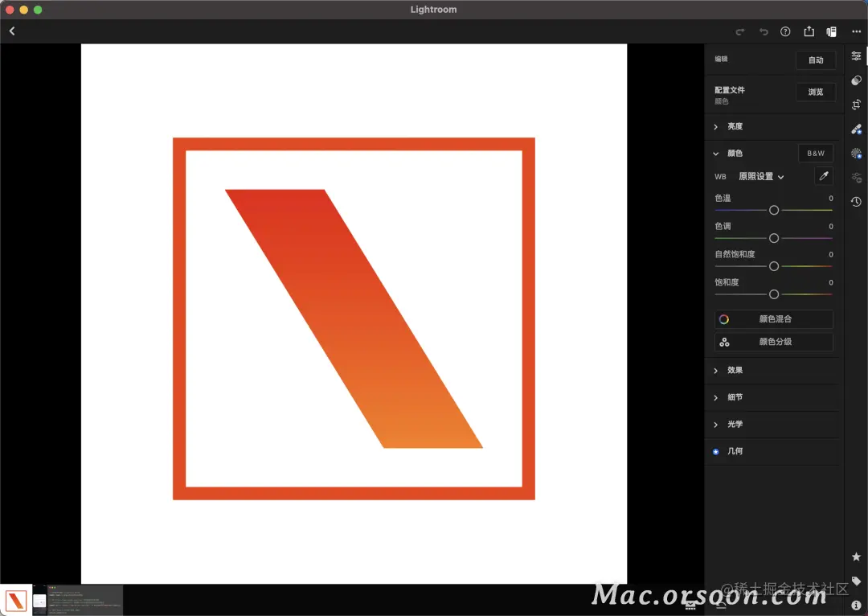This screenshot has width=868, height=616.
Task: Open 颜色混合 color mixer
Action: pos(774,319)
